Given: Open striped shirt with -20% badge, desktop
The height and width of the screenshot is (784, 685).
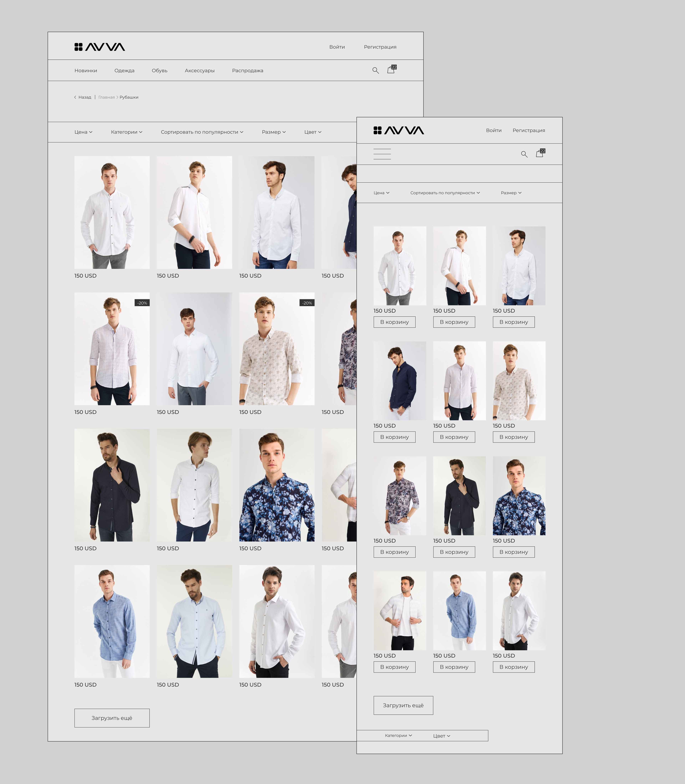Looking at the screenshot, I should click(x=112, y=349).
